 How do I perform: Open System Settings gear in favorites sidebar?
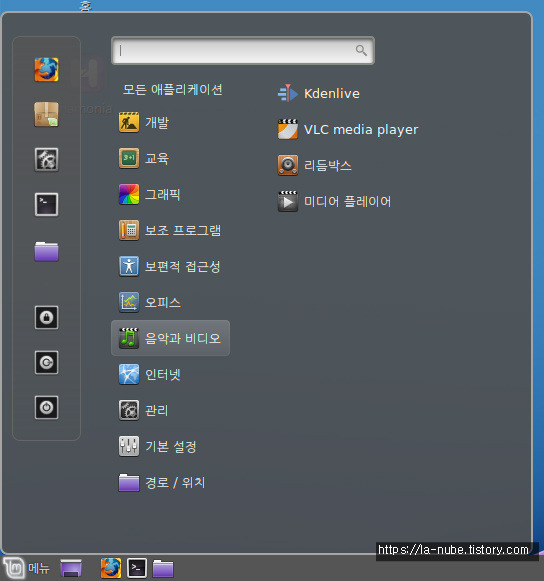(x=46, y=160)
